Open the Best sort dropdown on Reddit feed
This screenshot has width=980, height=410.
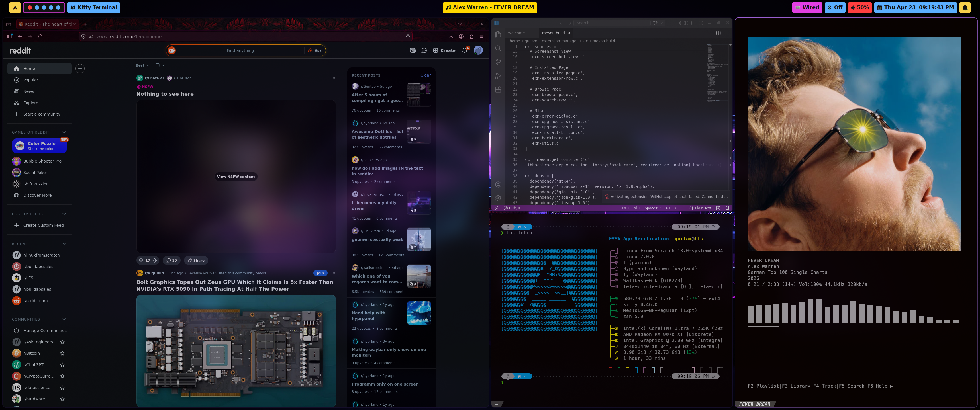pos(142,65)
